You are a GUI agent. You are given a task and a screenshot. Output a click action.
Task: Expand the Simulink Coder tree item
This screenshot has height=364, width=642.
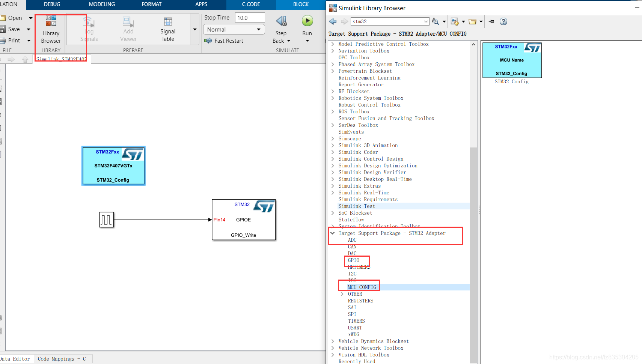coord(332,152)
